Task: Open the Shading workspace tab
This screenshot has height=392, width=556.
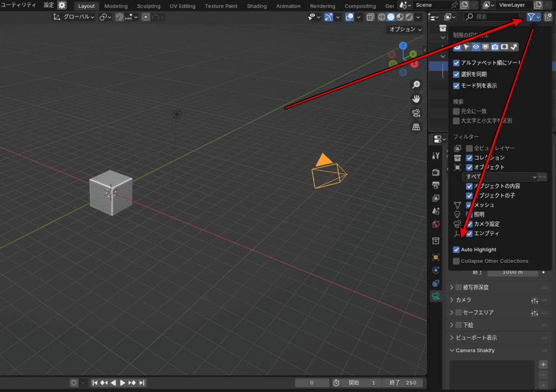Action: point(257,6)
